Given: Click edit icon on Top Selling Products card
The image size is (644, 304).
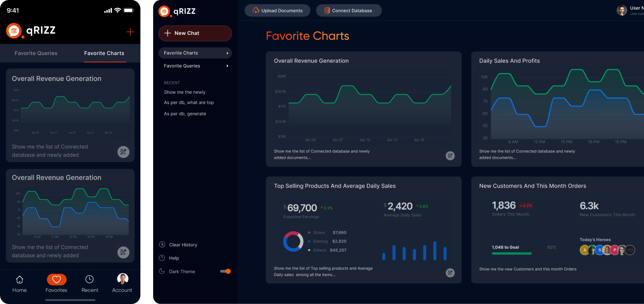Looking at the screenshot, I should (450, 273).
